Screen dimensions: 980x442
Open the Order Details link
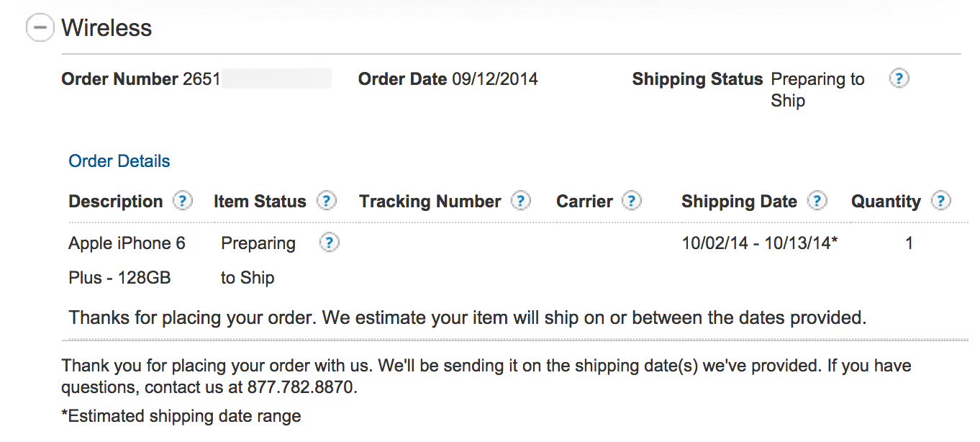click(x=119, y=161)
